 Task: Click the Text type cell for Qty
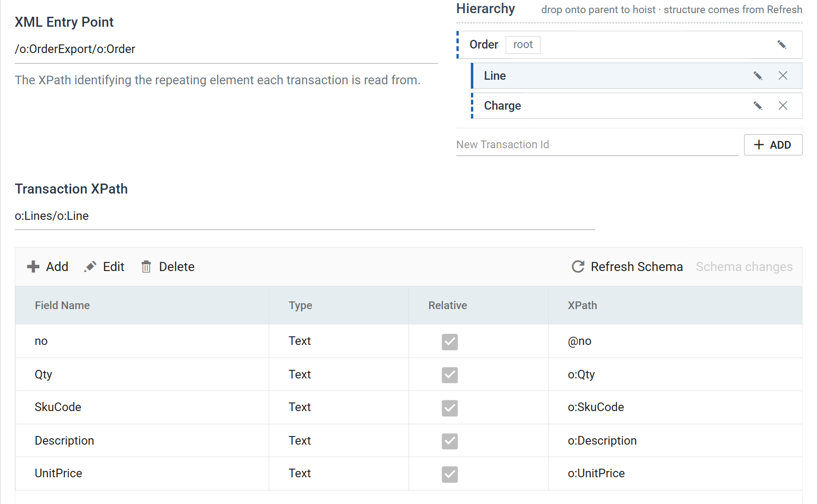click(x=339, y=374)
